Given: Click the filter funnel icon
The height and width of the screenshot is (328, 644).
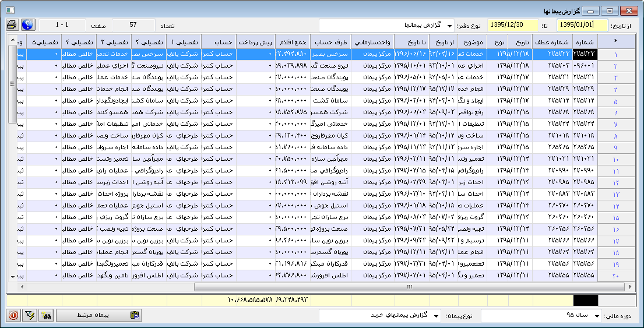Looking at the screenshot, I should (x=30, y=316).
